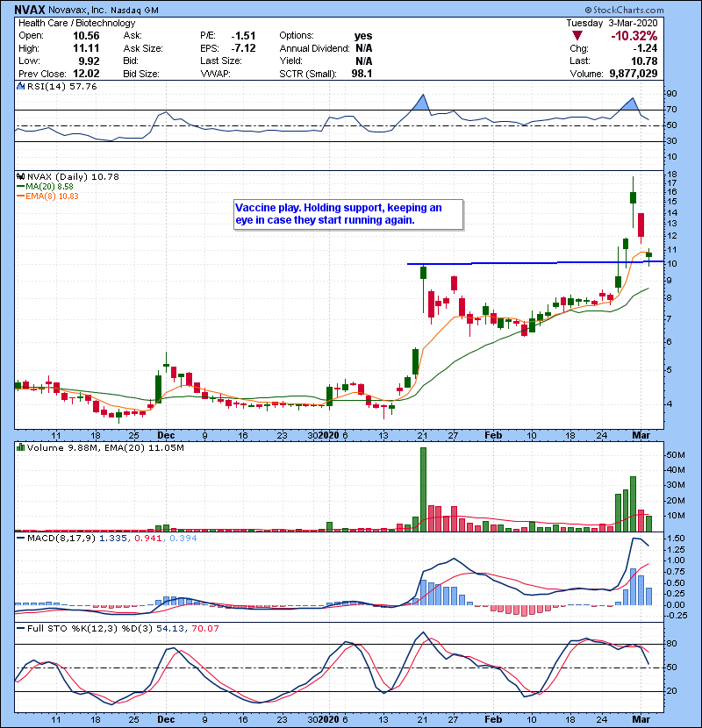Click the tallest green volume bar near Jan 21
This screenshot has height=728, width=702.
[x=423, y=489]
